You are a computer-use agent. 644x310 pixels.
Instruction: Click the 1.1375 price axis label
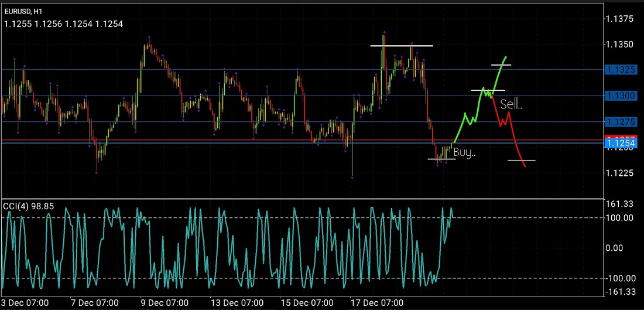[x=621, y=19]
